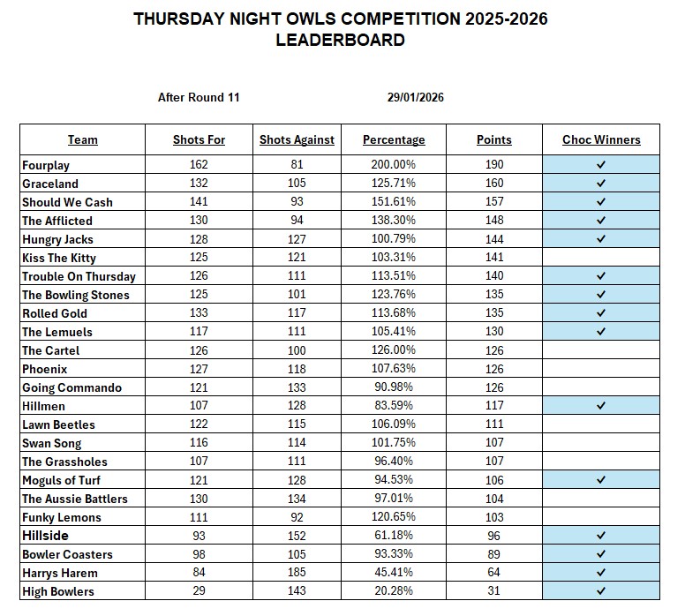Select the Percentage column header
The image size is (685, 616).
(x=394, y=139)
